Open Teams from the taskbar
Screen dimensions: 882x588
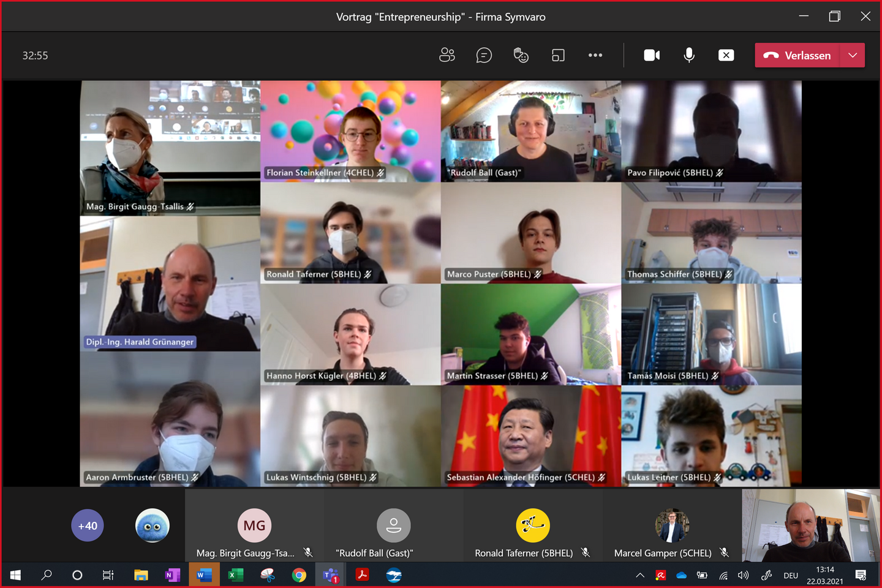click(330, 575)
